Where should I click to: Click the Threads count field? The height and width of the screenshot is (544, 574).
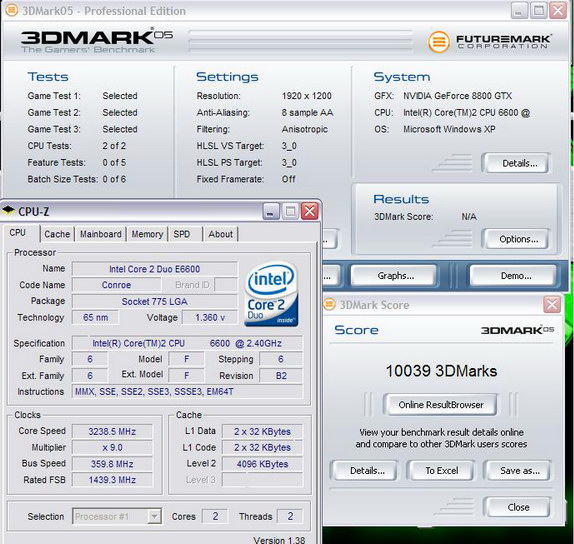[290, 517]
